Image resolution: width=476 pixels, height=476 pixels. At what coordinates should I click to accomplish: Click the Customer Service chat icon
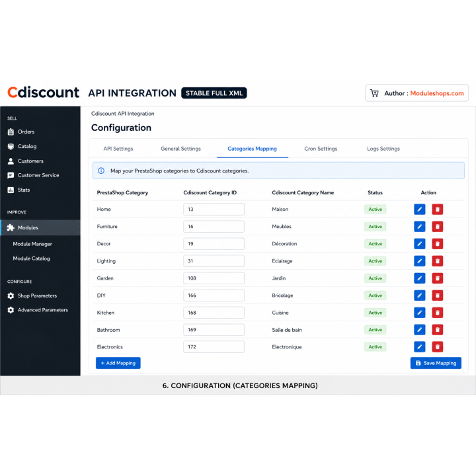pyautogui.click(x=11, y=175)
